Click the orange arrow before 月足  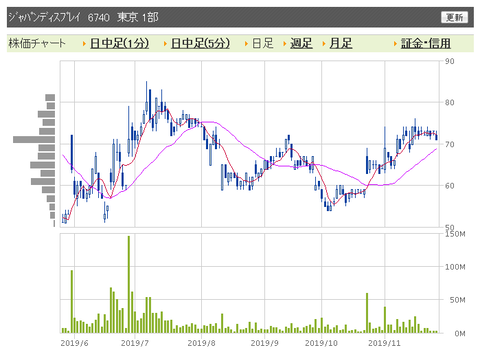[x=324, y=44]
